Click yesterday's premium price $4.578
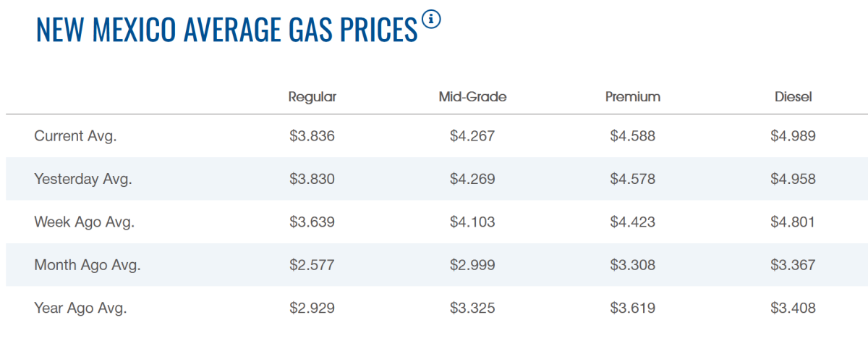The height and width of the screenshot is (357, 868). [633, 179]
